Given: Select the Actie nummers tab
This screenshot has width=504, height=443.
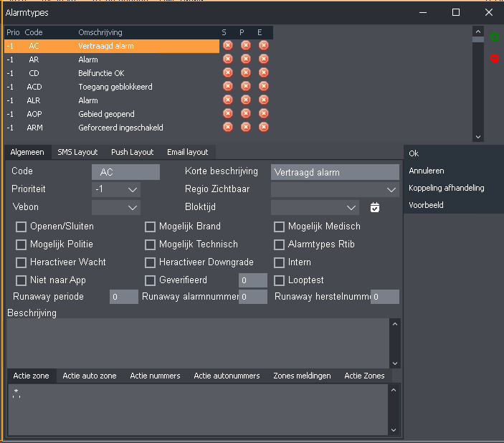Looking at the screenshot, I should [x=155, y=376].
